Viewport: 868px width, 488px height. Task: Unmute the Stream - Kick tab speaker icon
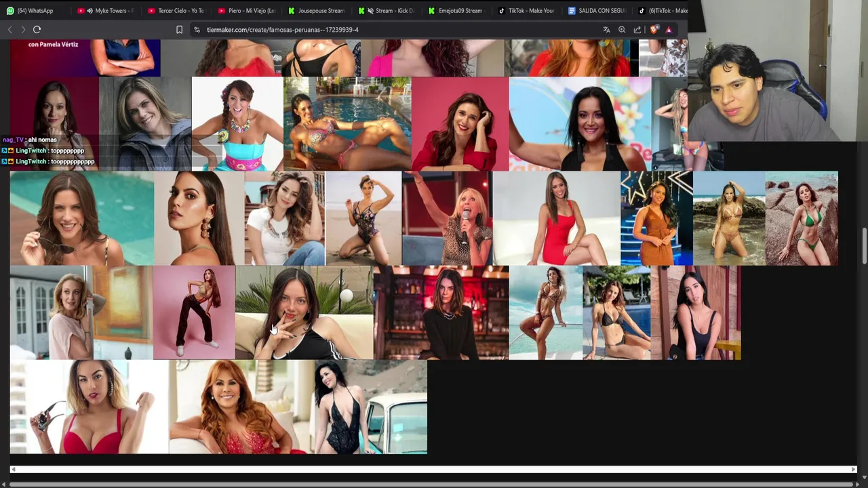pos(370,11)
